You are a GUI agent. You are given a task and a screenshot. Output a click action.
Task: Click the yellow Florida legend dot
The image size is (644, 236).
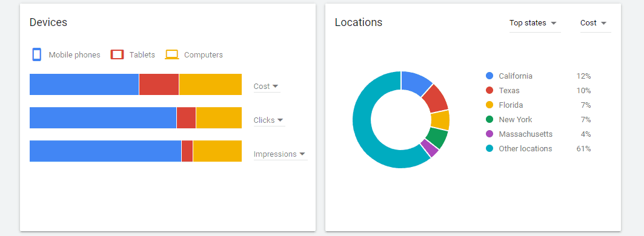click(x=489, y=105)
